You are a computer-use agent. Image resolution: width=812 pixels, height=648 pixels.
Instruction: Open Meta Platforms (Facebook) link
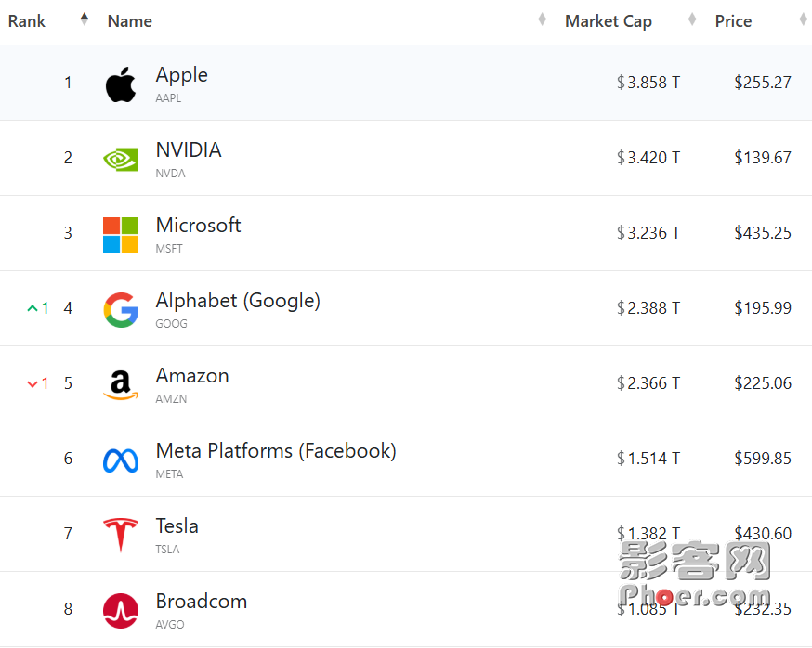coord(276,451)
